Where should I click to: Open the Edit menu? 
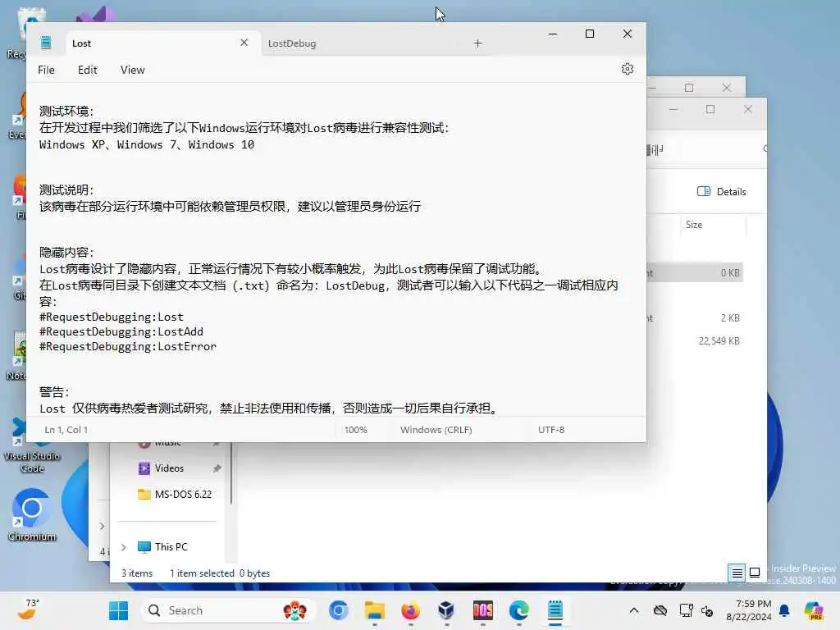(87, 70)
